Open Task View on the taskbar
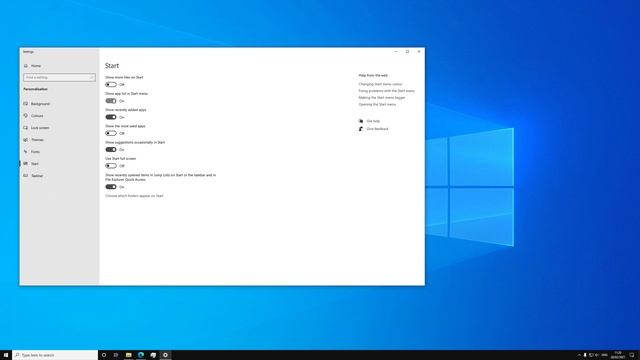 click(x=116, y=355)
